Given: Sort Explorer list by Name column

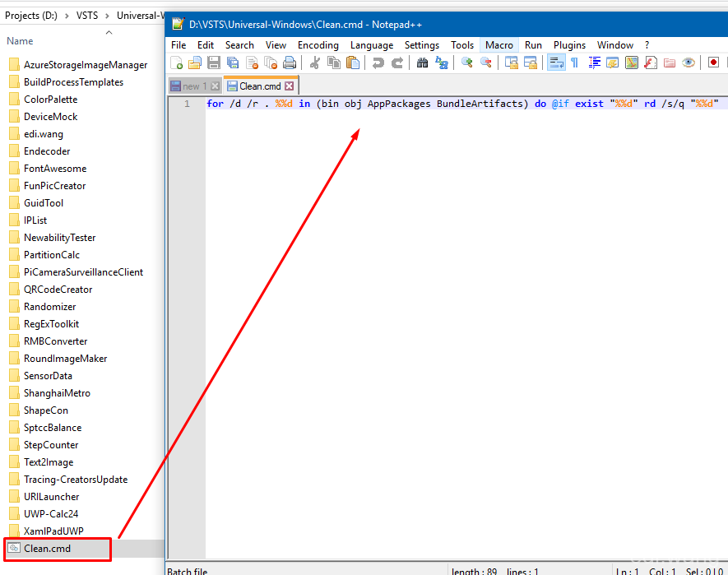Looking at the screenshot, I should pos(20,41).
